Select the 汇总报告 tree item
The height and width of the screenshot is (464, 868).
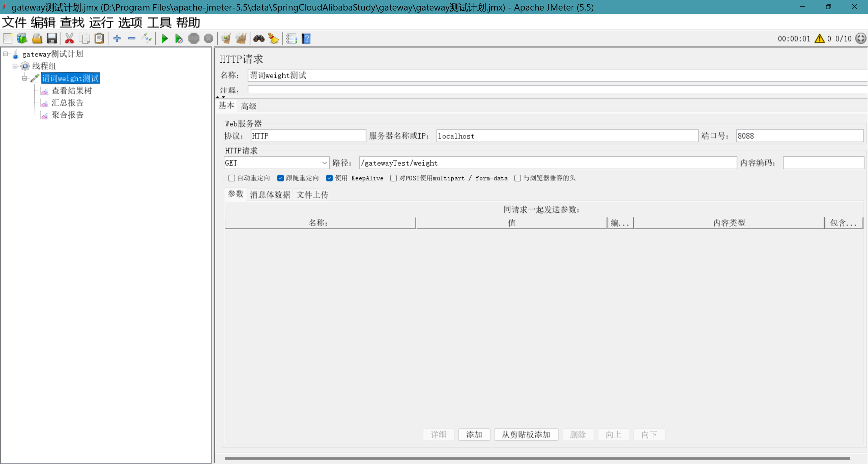67,103
